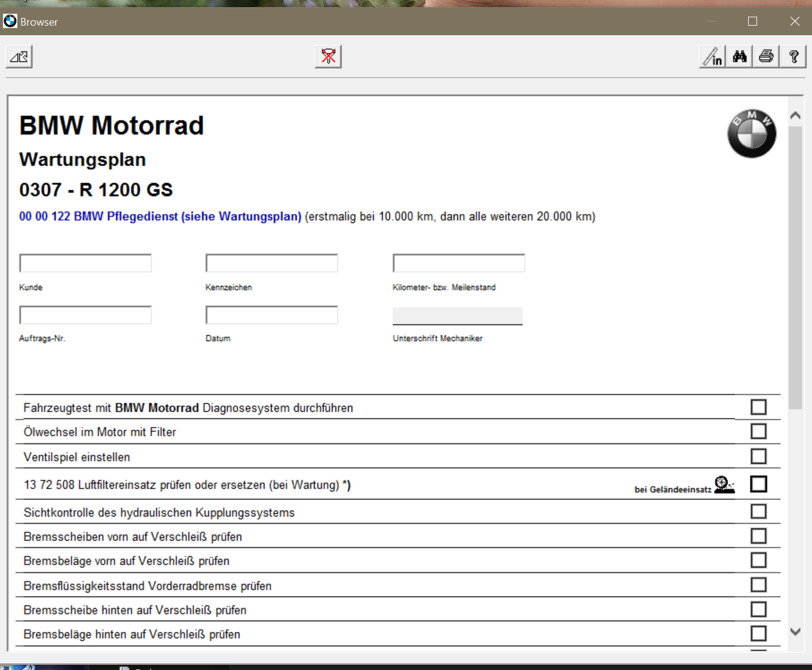The height and width of the screenshot is (670, 812).
Task: Tick Bremsflüssigkeitsstand Vorderradbremse prüfen checkbox
Action: click(758, 585)
